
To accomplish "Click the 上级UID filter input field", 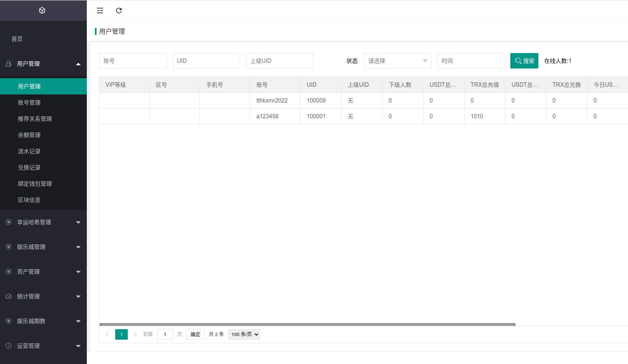I will 280,61.
